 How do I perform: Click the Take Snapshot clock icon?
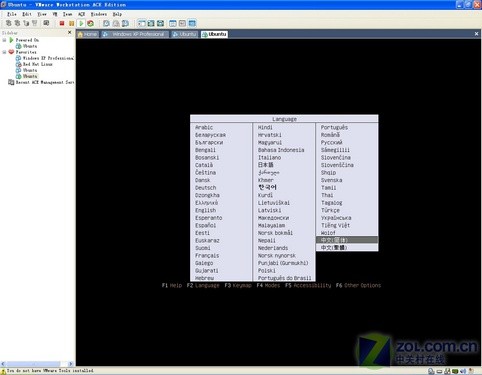click(x=106, y=23)
